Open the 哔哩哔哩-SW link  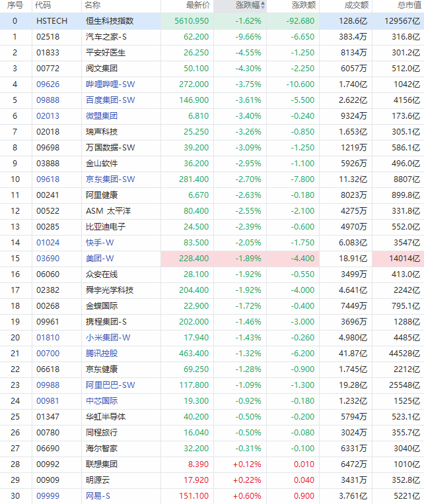click(110, 84)
